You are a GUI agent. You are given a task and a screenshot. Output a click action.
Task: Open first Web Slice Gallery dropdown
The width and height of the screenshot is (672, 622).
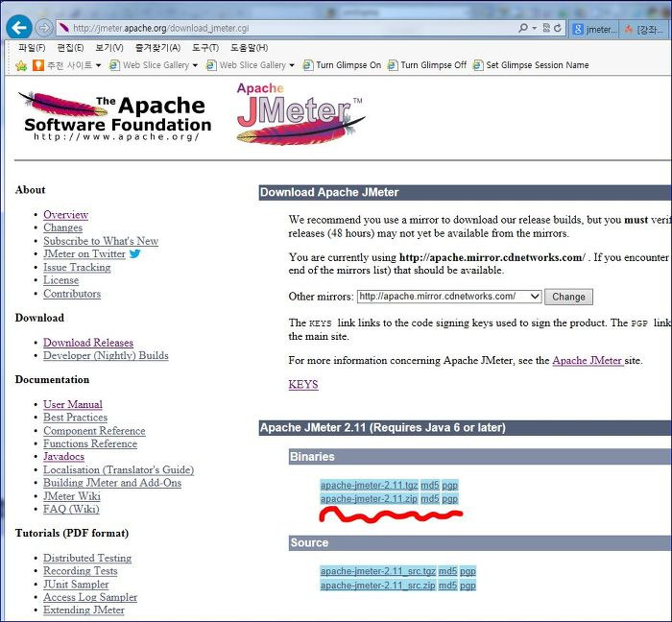[x=195, y=65]
